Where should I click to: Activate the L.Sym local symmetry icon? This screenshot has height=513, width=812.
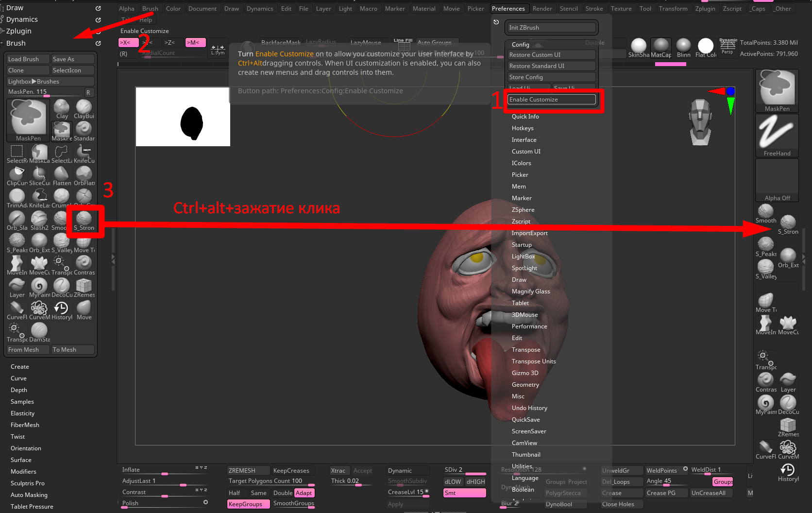218,50
